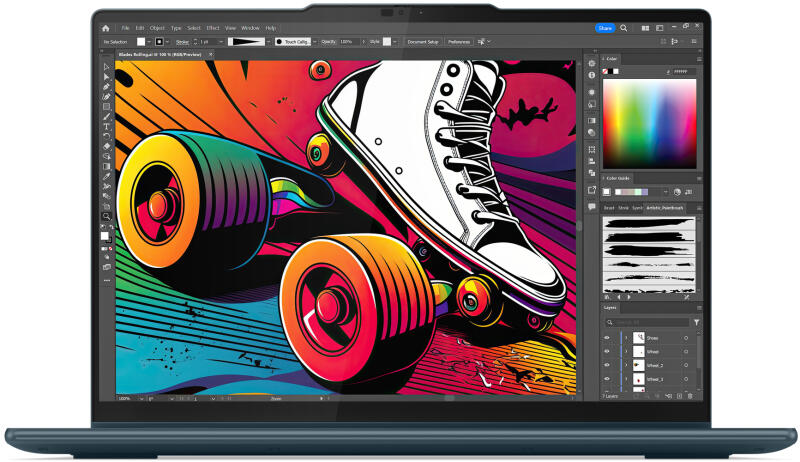Image resolution: width=800 pixels, height=462 pixels.
Task: Expand the Shoes layer group
Action: (626, 338)
